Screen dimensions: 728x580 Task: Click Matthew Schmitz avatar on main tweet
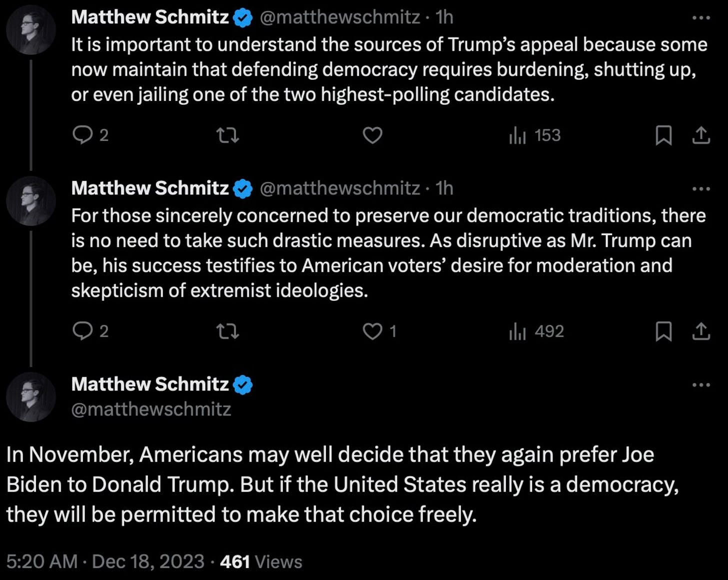[x=31, y=397]
